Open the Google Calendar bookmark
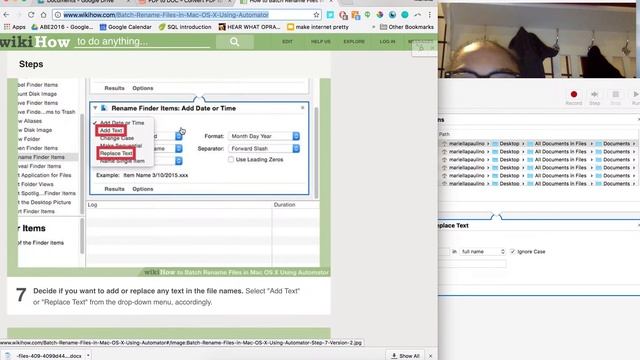640x360 pixels. coord(126,27)
